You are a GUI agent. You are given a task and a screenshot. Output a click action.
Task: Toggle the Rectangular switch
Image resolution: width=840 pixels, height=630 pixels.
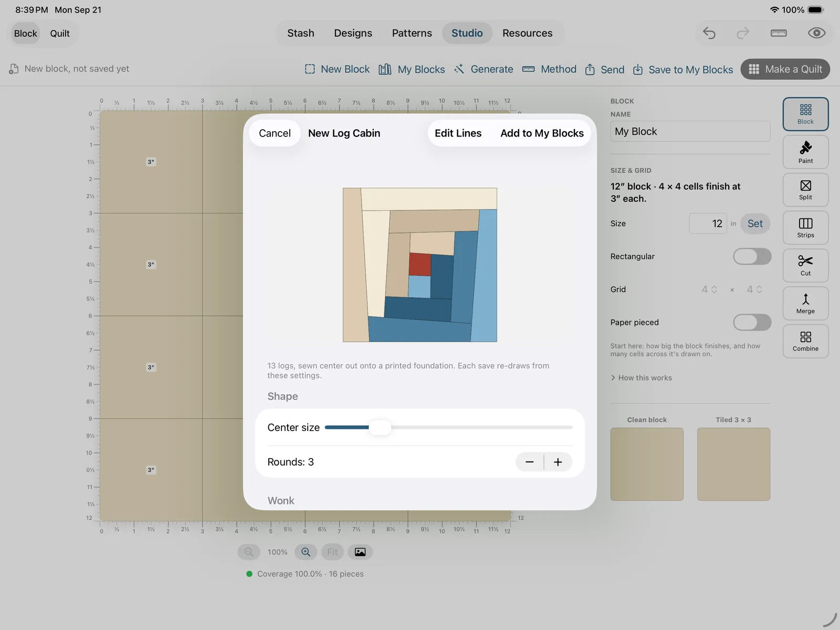[752, 256]
